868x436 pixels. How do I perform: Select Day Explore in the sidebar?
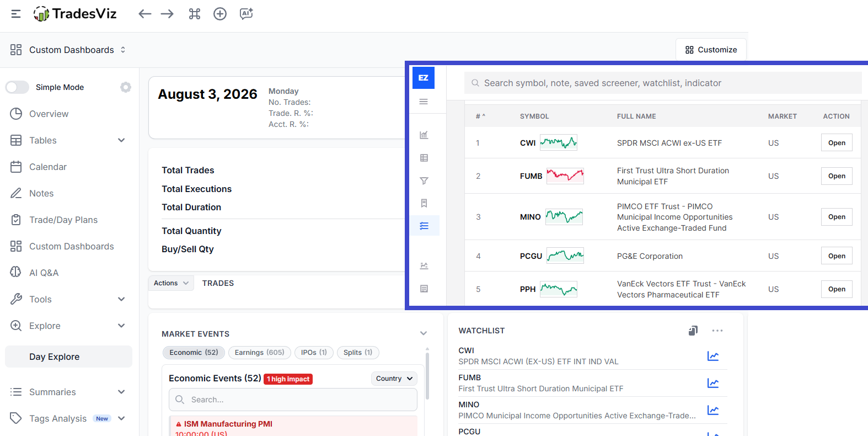68,357
